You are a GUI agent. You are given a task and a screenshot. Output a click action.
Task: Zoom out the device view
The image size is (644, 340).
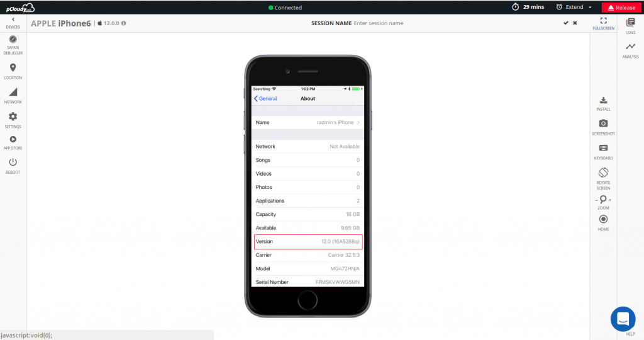[597, 200]
